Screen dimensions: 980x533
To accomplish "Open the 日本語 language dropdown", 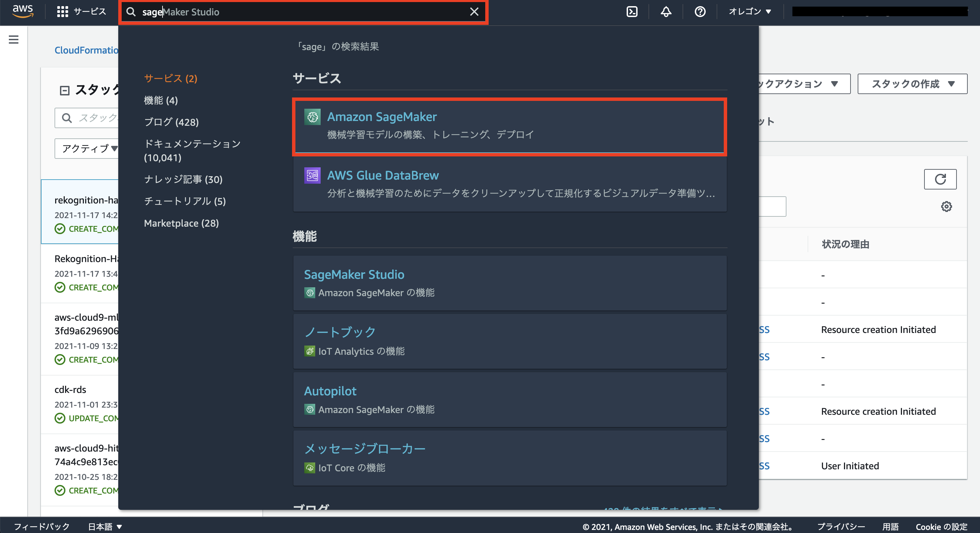I will (x=105, y=527).
